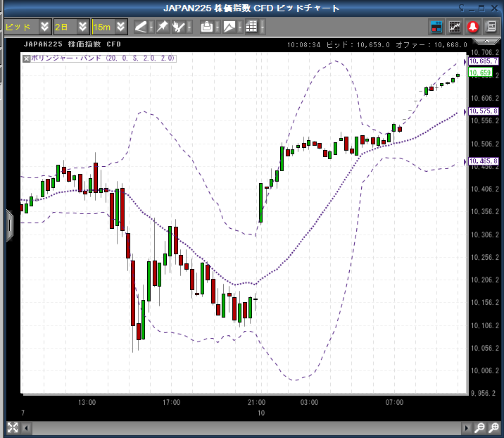Image resolution: width=504 pixels, height=438 pixels.
Task: Open the news document icon
Action: tap(491, 27)
